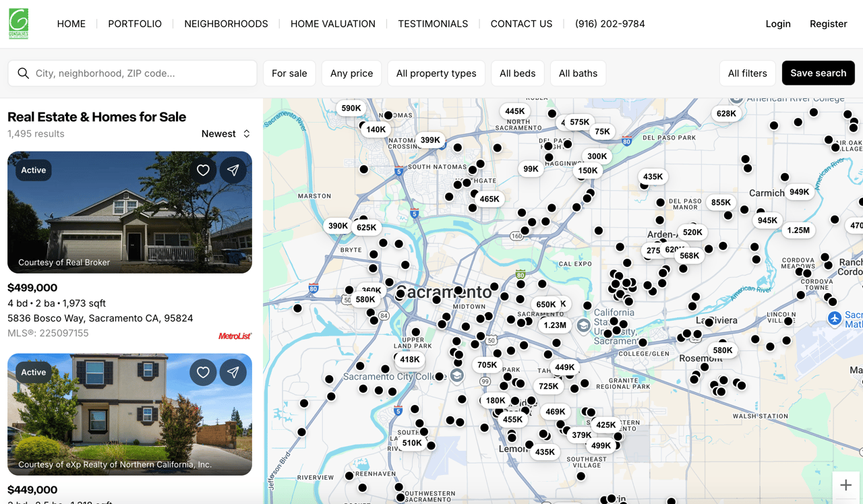Screen dimensions: 863x504
Task: Select the 75K map price marker
Action: tap(602, 131)
